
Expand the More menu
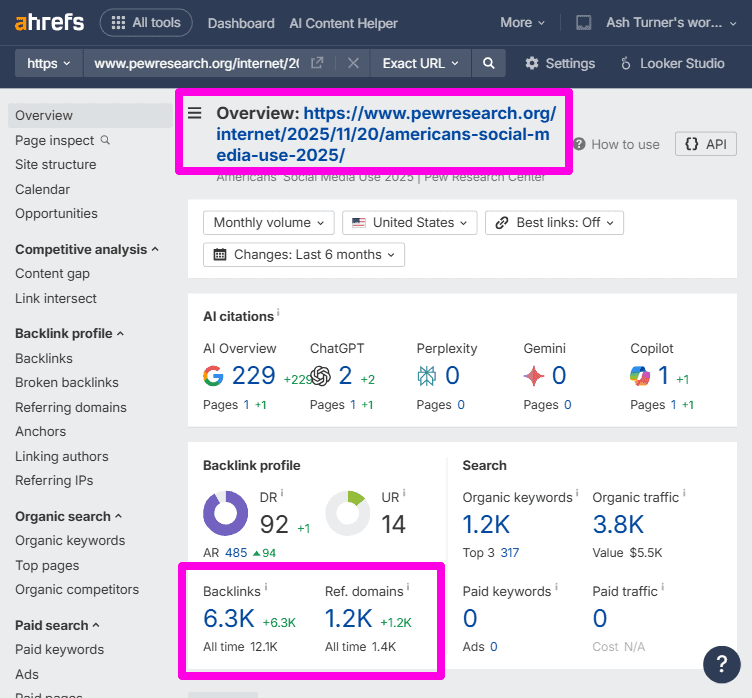(x=522, y=23)
